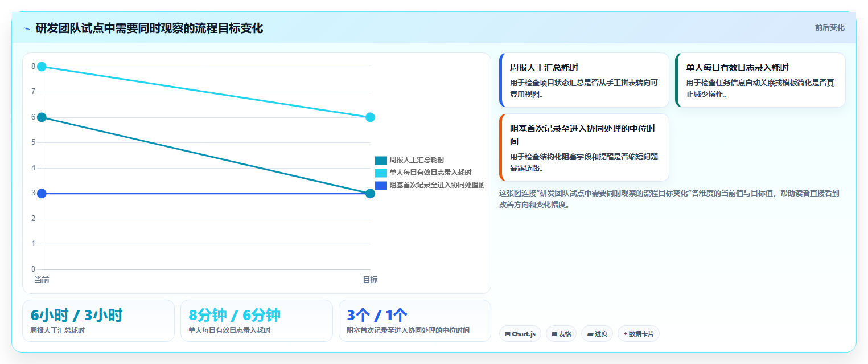Click the 周报人工汇总耗时 caption under 6小时 / 3小时

point(57,330)
